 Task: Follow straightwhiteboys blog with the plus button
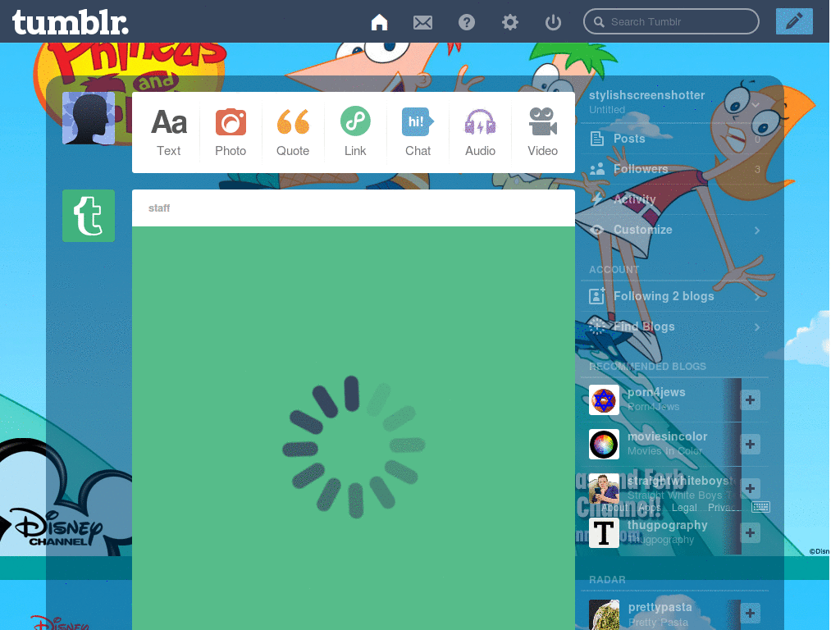click(750, 488)
